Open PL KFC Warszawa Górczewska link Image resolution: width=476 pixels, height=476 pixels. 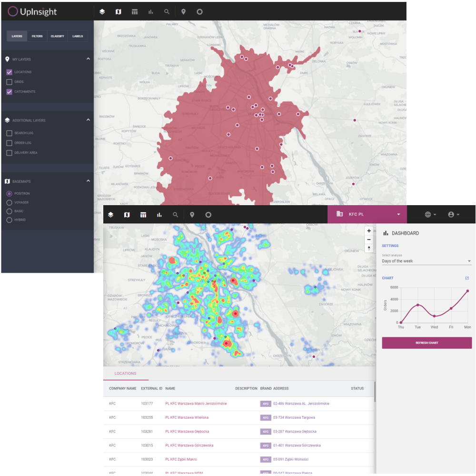pyautogui.click(x=189, y=446)
